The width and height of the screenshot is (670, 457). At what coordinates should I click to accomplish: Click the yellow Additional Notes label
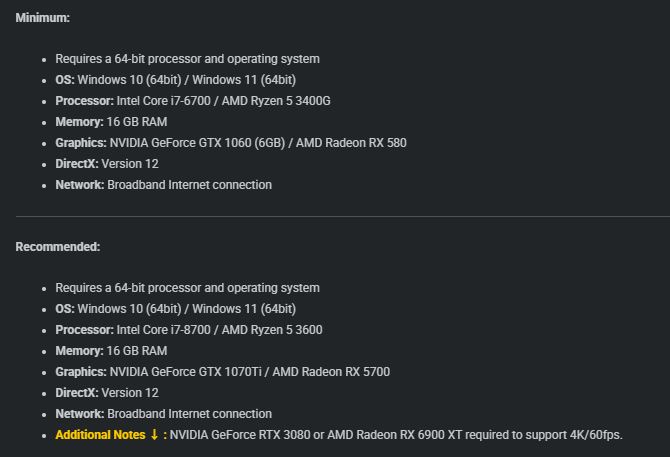100,434
